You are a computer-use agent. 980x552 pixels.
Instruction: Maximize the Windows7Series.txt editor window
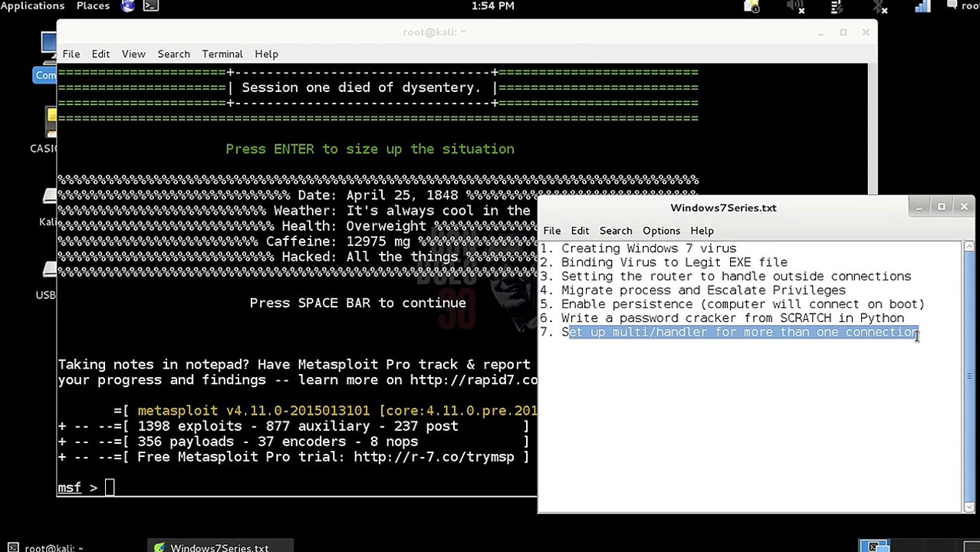[942, 207]
